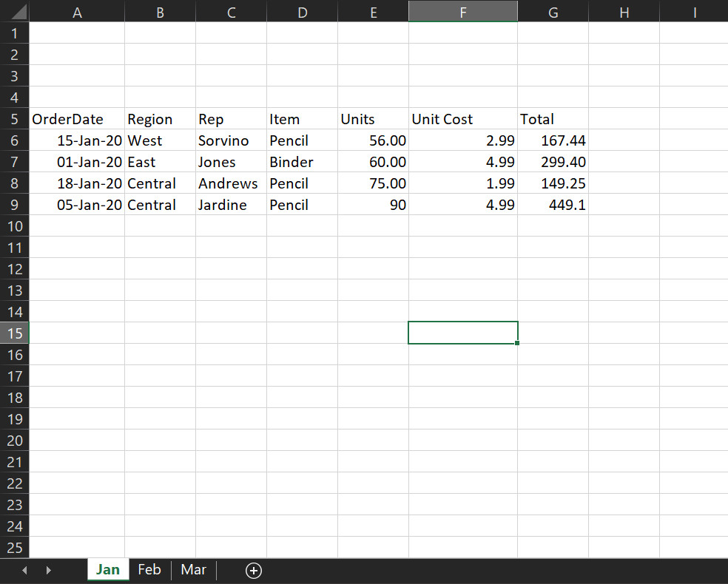The height and width of the screenshot is (584, 728).
Task: Click the currently outlined cell F15
Action: click(462, 333)
